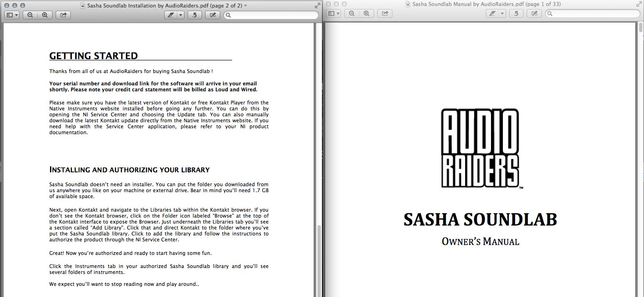Zoom out in the Installation PDF window

point(30,15)
